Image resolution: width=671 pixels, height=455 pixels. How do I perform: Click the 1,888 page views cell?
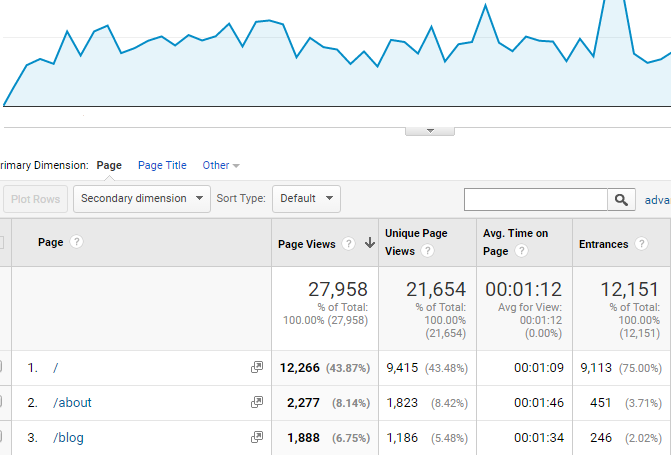point(303,438)
